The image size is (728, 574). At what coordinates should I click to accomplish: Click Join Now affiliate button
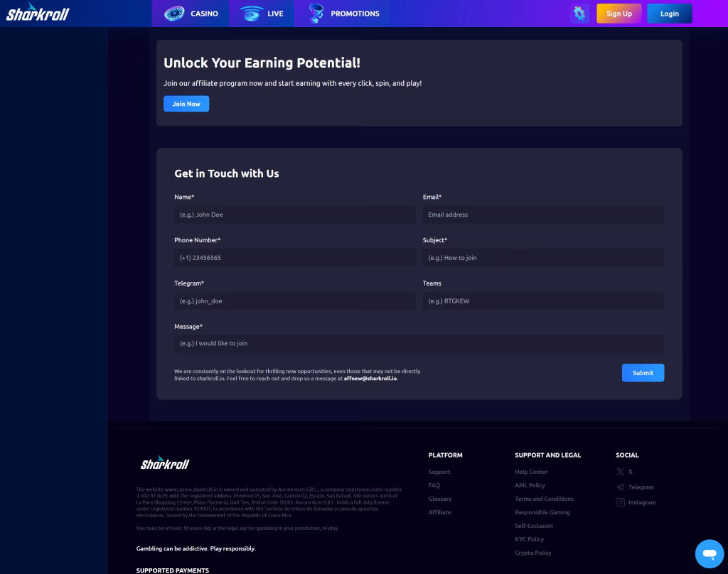click(186, 104)
